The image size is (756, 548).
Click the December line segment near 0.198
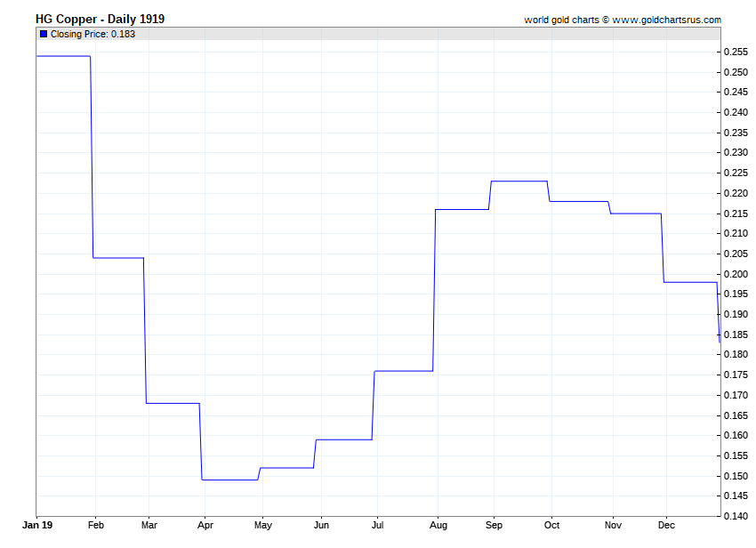[x=690, y=282]
